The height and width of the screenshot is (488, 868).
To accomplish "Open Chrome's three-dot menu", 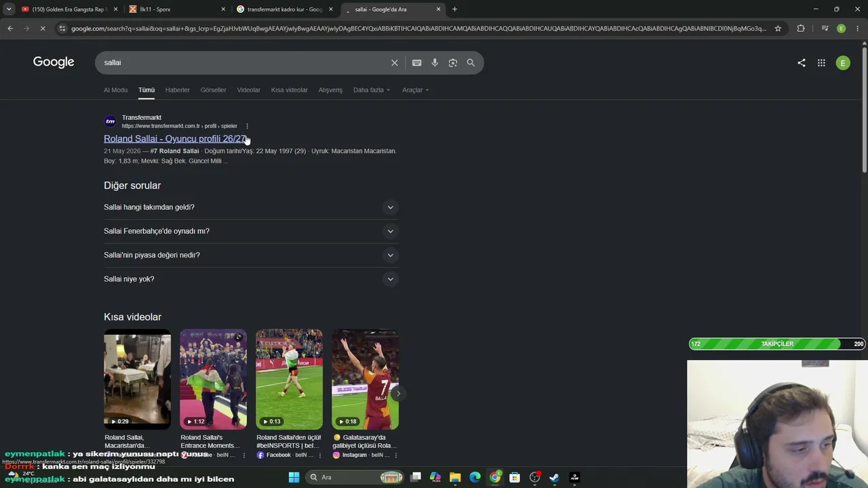I will point(858,28).
